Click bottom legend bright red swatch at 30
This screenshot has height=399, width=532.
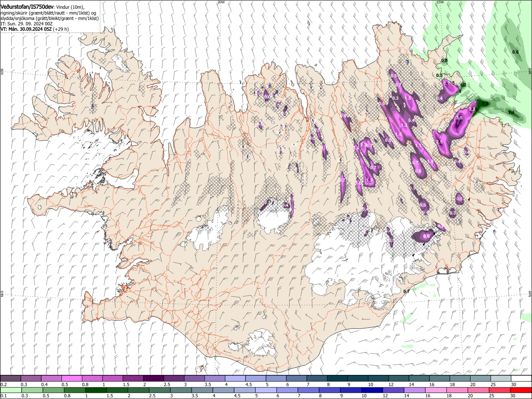click(x=521, y=390)
